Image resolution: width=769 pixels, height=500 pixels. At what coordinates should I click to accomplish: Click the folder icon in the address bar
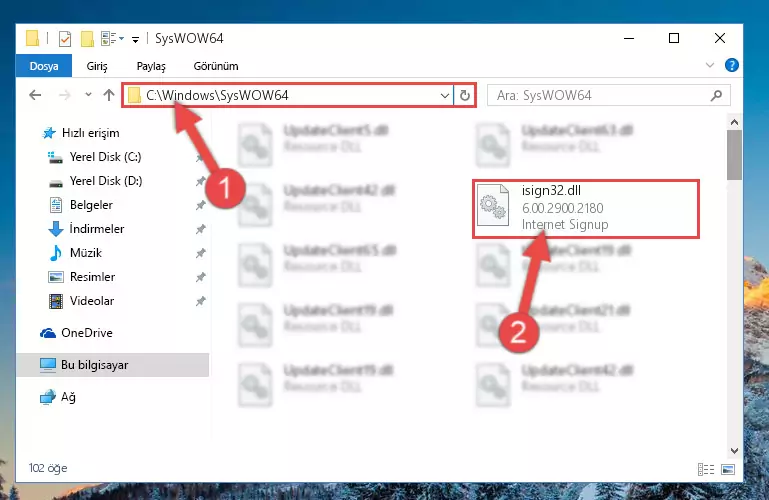coord(134,95)
